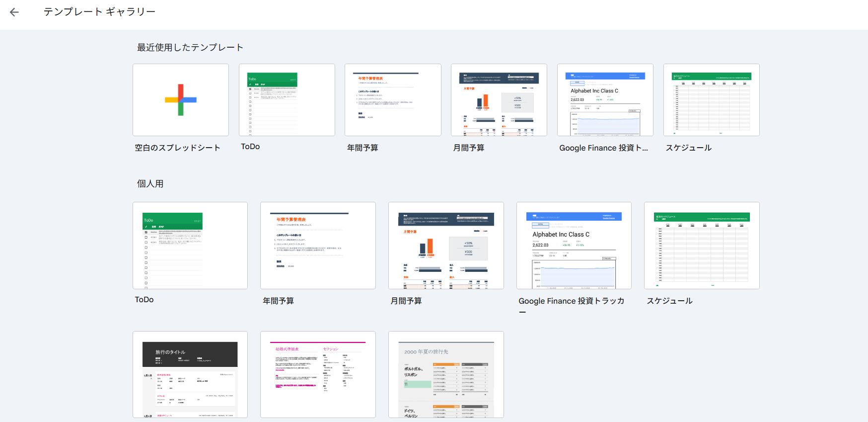Select the 年間予算 template thumbnail under 個人用
This screenshot has height=422, width=868.
(318, 246)
